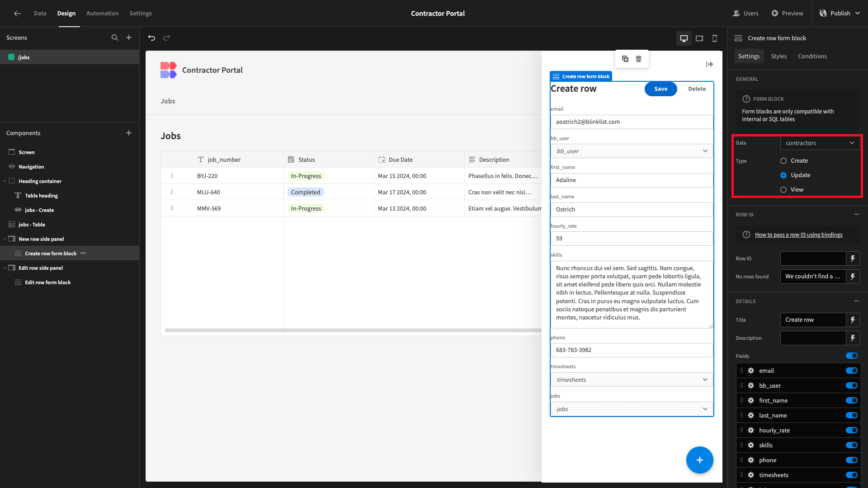
Task: Click the blue Save button
Action: (x=661, y=89)
